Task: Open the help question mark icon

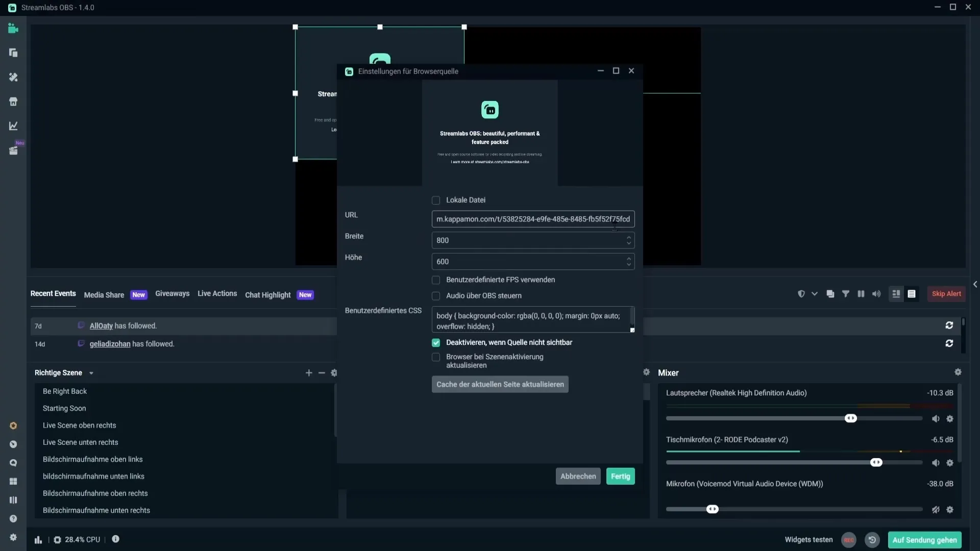Action: point(13,519)
